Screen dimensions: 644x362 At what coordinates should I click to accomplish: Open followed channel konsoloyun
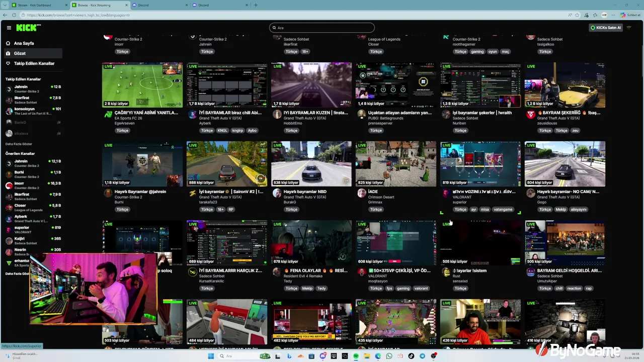click(x=33, y=111)
